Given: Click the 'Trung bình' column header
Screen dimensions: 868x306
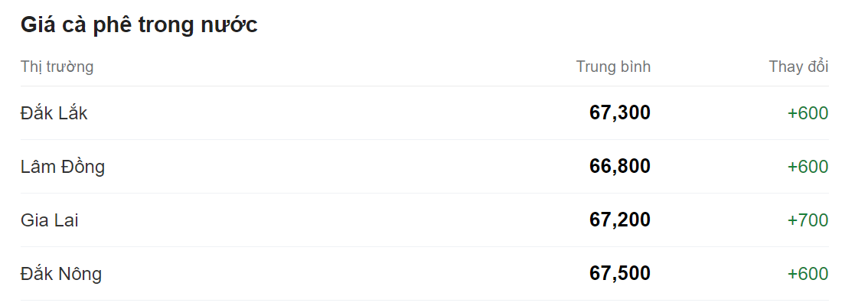Looking at the screenshot, I should pyautogui.click(x=613, y=67).
